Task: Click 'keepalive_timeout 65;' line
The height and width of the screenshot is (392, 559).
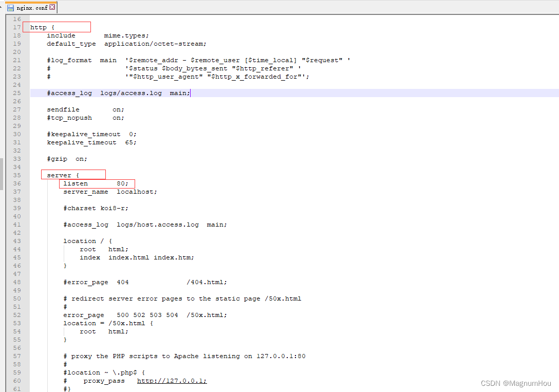Action: tap(91, 142)
